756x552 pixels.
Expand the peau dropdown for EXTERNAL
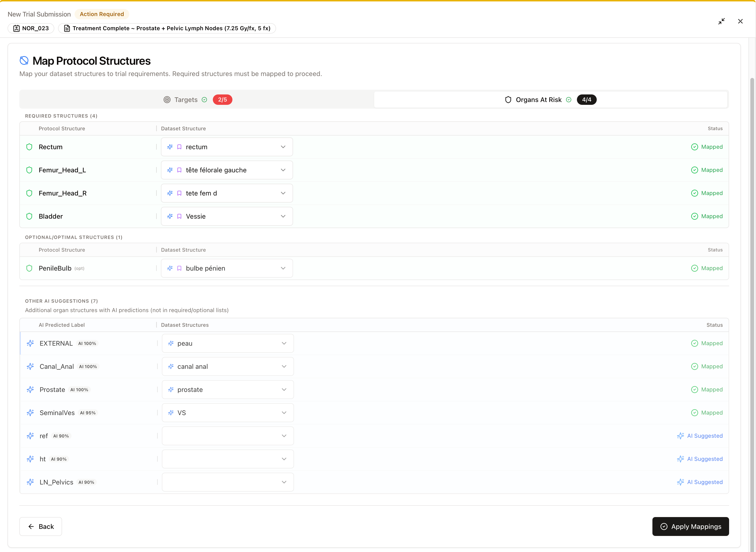(x=228, y=344)
